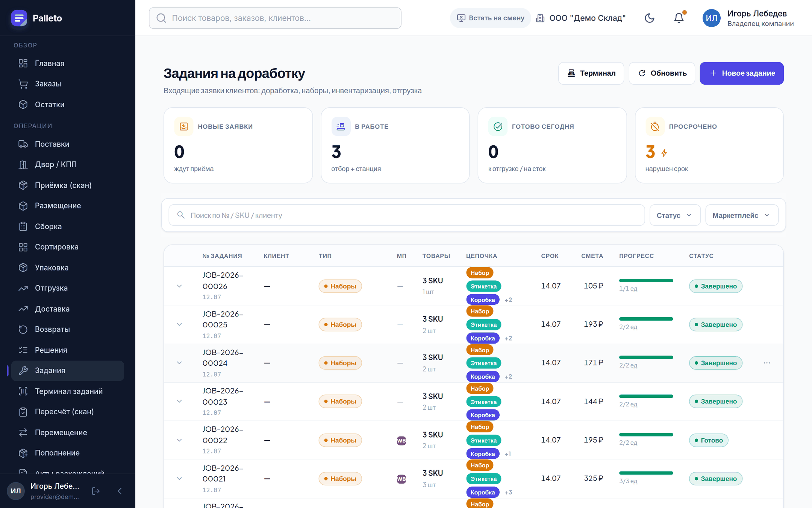
Task: Click the ИЛ avatar in the header
Action: tap(711, 18)
